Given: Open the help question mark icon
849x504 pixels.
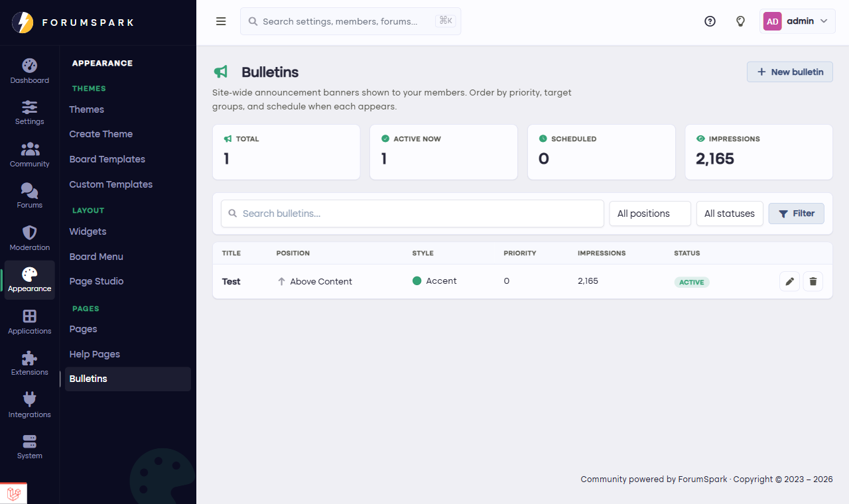Looking at the screenshot, I should point(710,21).
